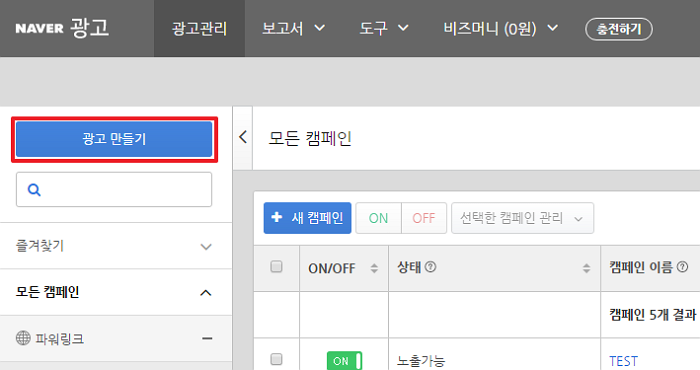
Task: Toggle the TEST campaign ON switch
Action: pos(344,361)
